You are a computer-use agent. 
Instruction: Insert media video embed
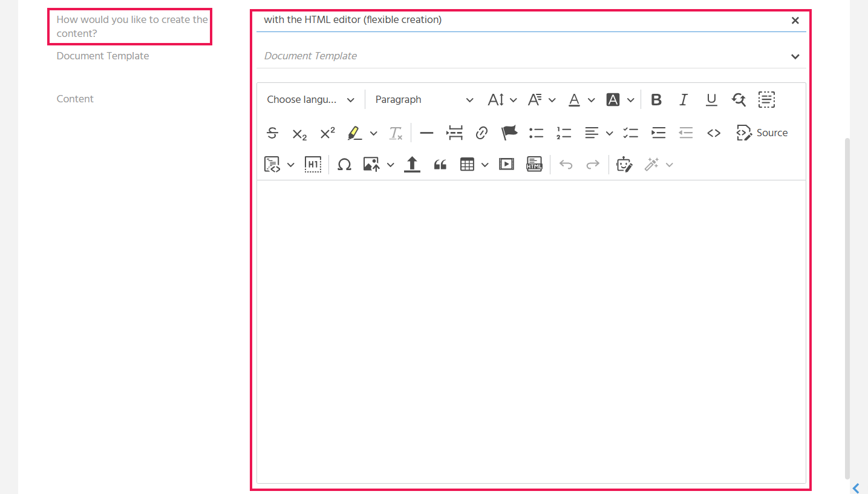coord(506,165)
